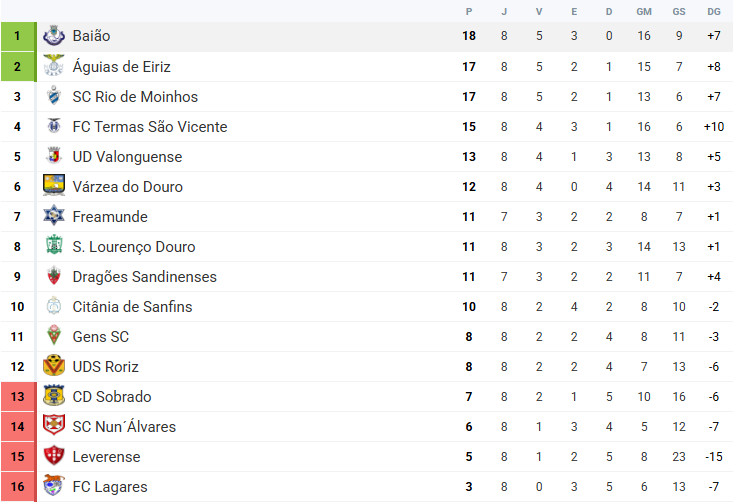This screenshot has height=503, width=733.
Task: Click the SC Rio de Moinhos crest
Action: 54,96
